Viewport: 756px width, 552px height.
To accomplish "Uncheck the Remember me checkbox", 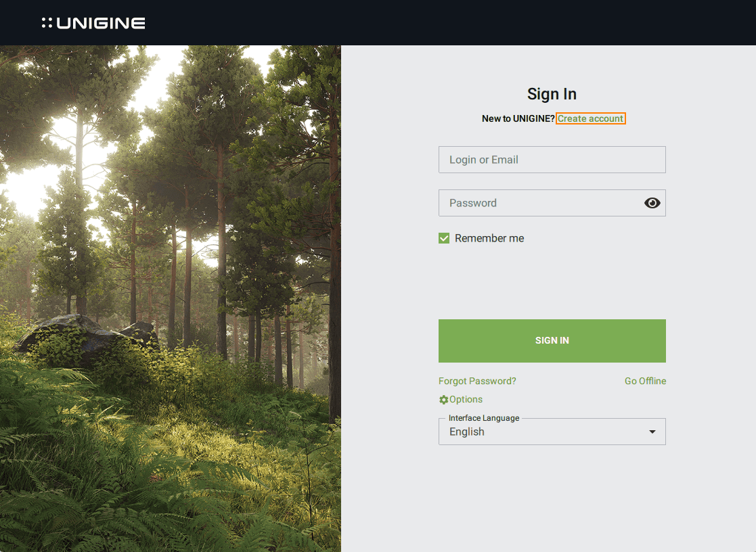I will point(444,238).
